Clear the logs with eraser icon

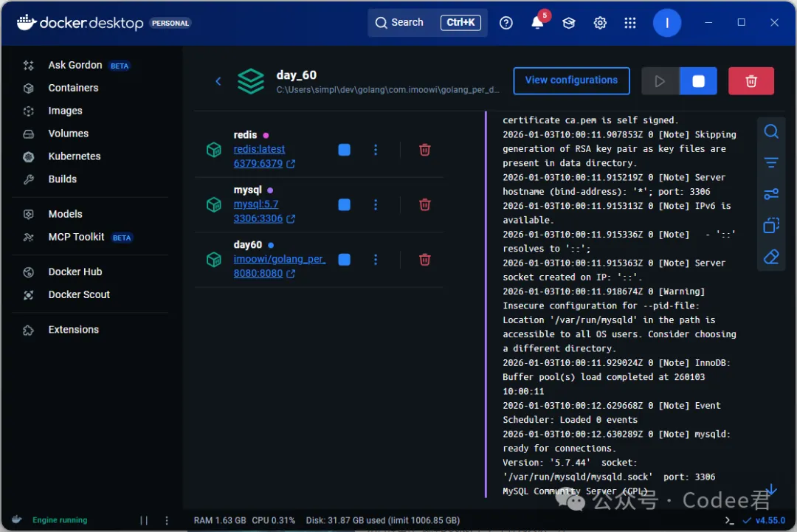point(771,257)
